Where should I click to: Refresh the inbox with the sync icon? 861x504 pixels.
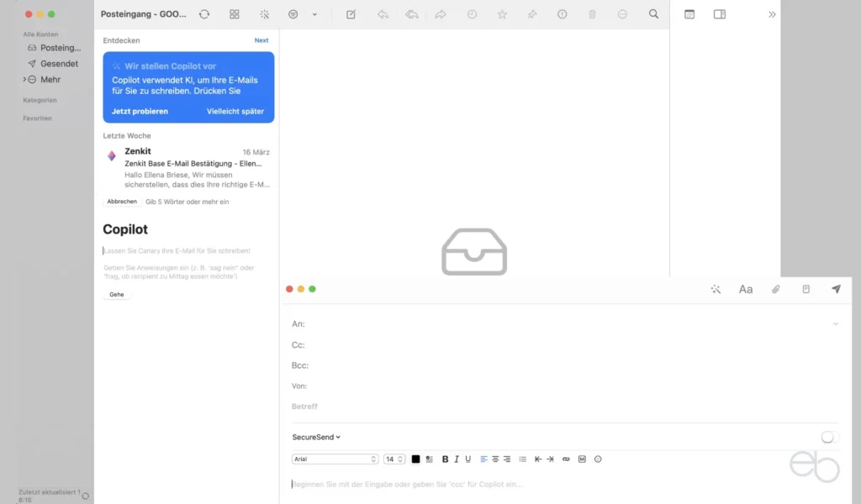[x=204, y=14]
